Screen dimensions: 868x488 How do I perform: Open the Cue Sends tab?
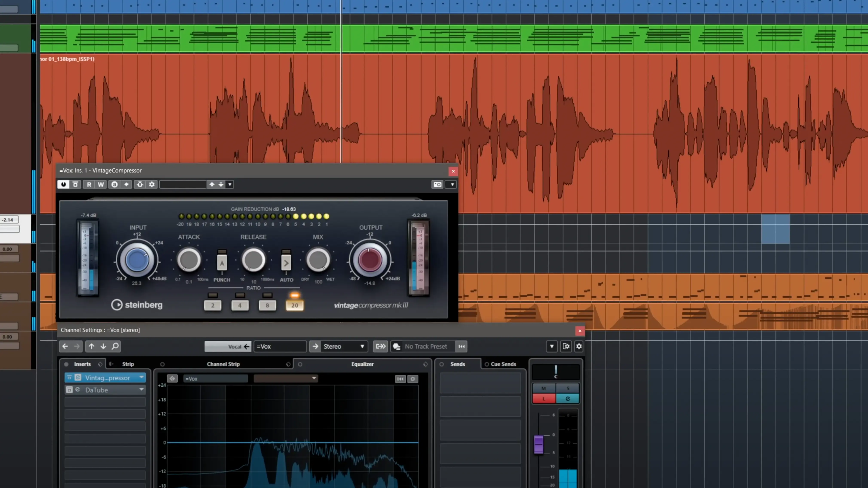(503, 364)
